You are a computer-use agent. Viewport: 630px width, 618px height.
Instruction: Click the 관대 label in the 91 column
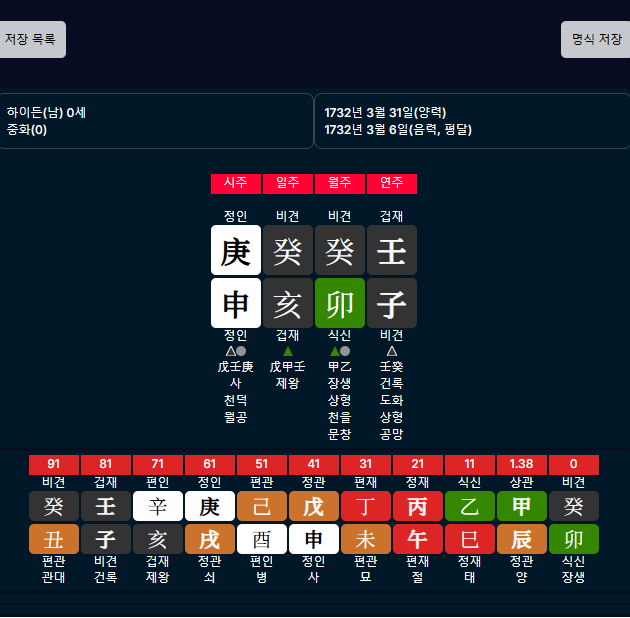tap(54, 578)
